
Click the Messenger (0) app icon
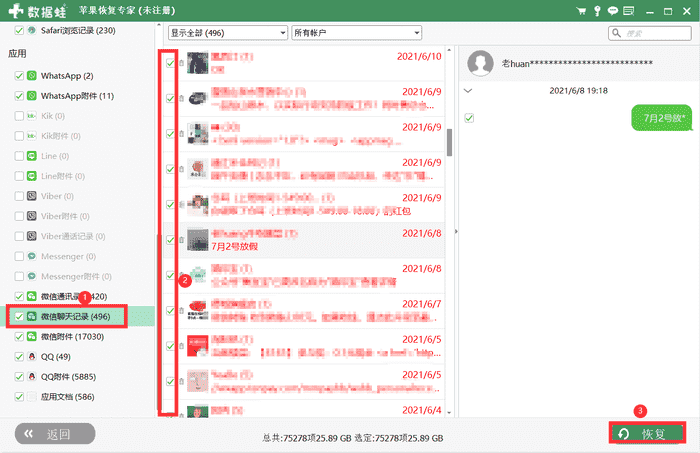pyautogui.click(x=32, y=256)
